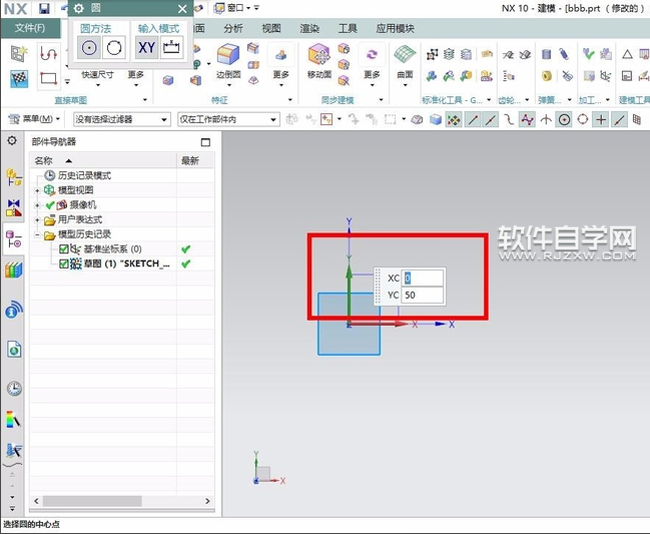Open the 文件(F) menu
Screen dimensions: 650x534
pyautogui.click(x=30, y=27)
